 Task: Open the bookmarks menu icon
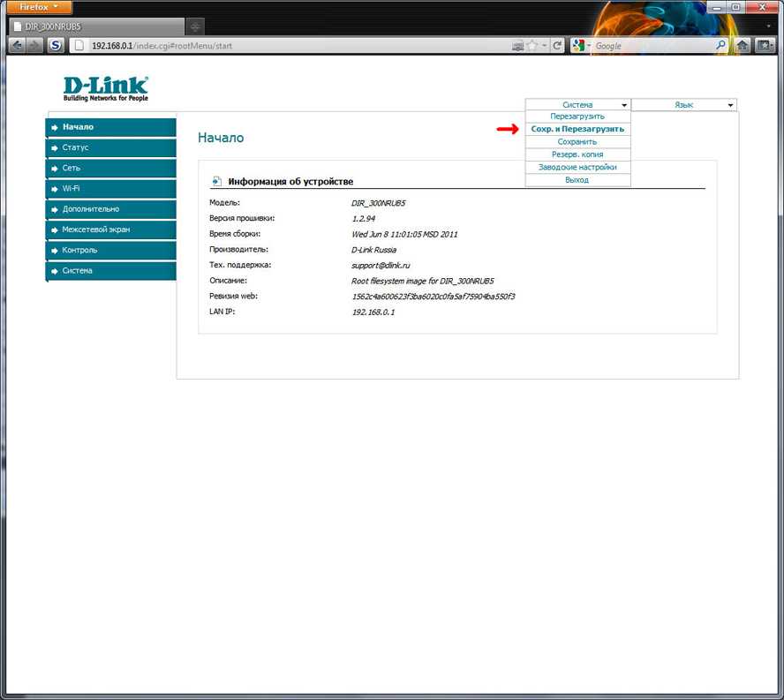click(765, 46)
